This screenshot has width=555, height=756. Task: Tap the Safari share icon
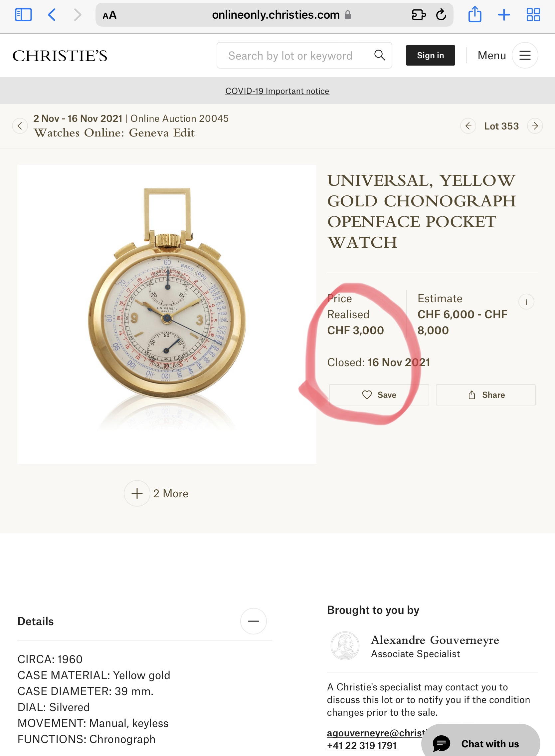pos(475,15)
